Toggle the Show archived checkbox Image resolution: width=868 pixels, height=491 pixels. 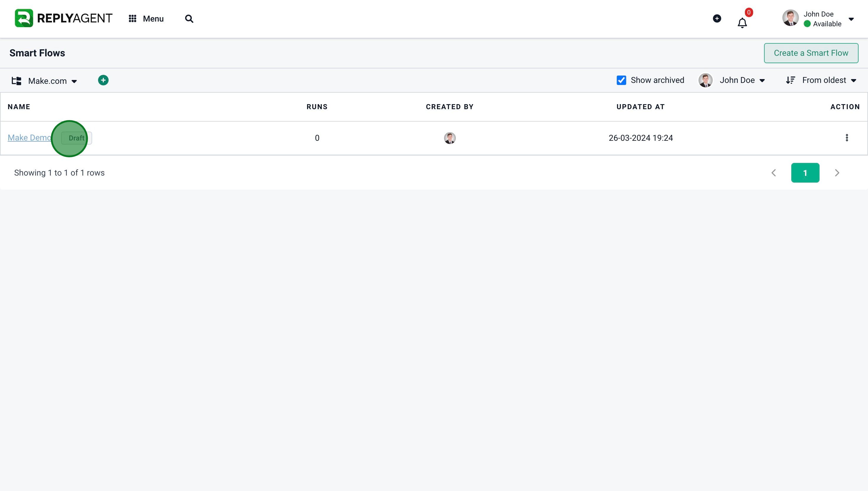621,80
